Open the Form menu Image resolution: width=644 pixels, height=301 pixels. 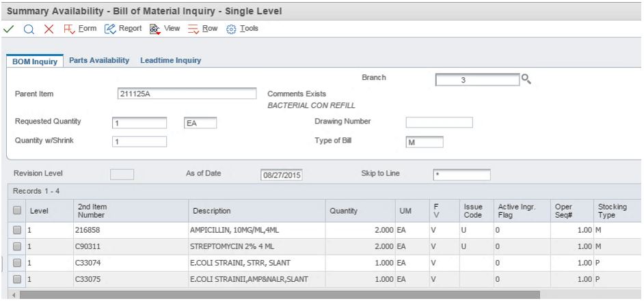coord(87,28)
